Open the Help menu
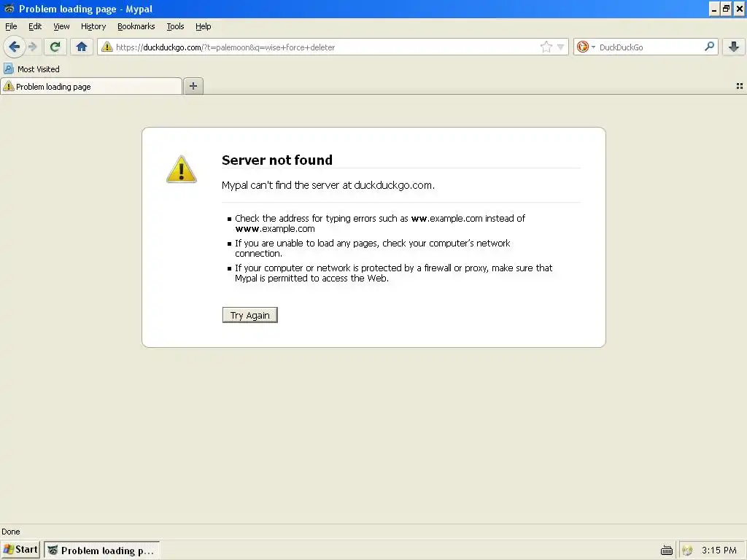747x560 pixels. [x=203, y=27]
